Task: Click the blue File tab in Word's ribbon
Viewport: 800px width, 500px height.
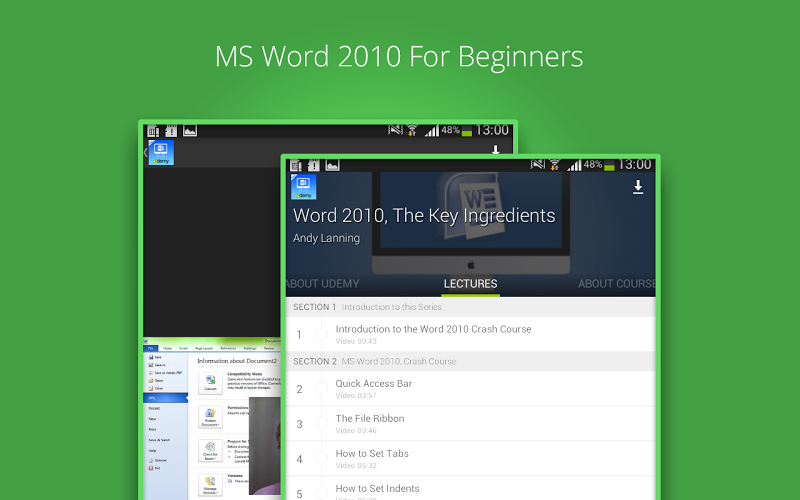Action: 151,348
